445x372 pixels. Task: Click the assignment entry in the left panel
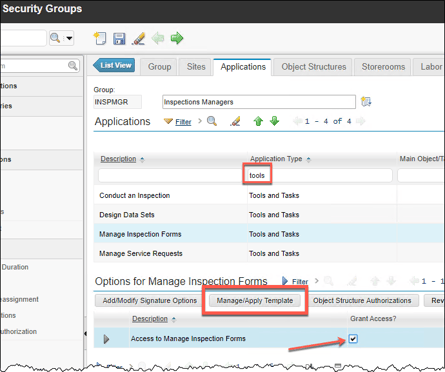(19, 299)
